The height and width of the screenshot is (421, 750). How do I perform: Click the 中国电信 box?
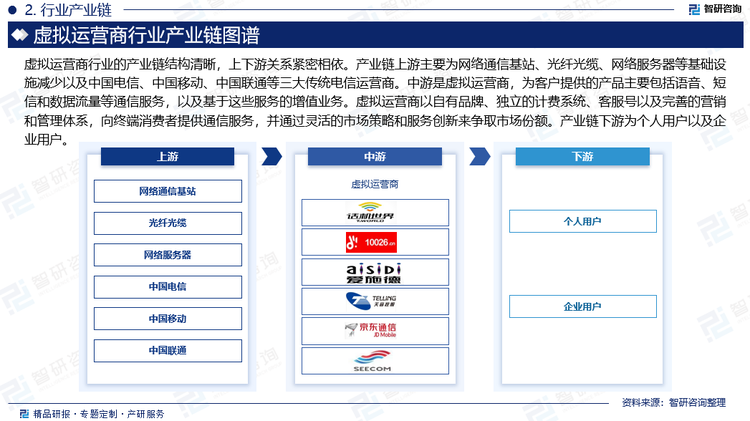(x=167, y=287)
